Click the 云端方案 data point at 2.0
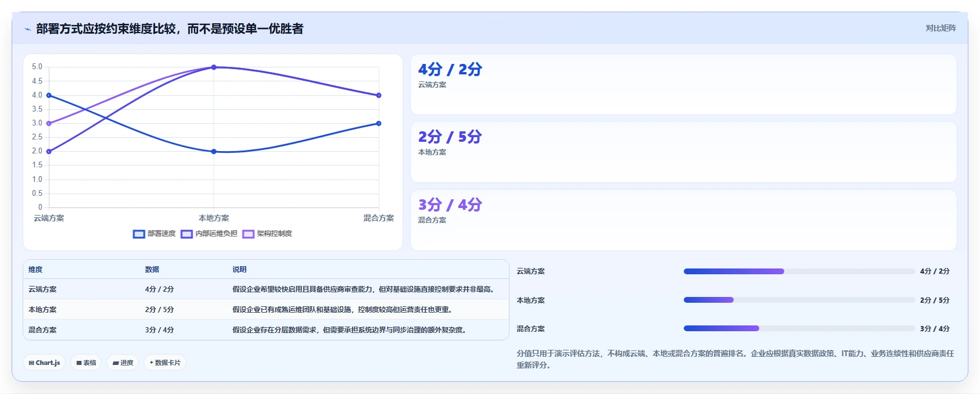The image size is (980, 394). click(49, 152)
